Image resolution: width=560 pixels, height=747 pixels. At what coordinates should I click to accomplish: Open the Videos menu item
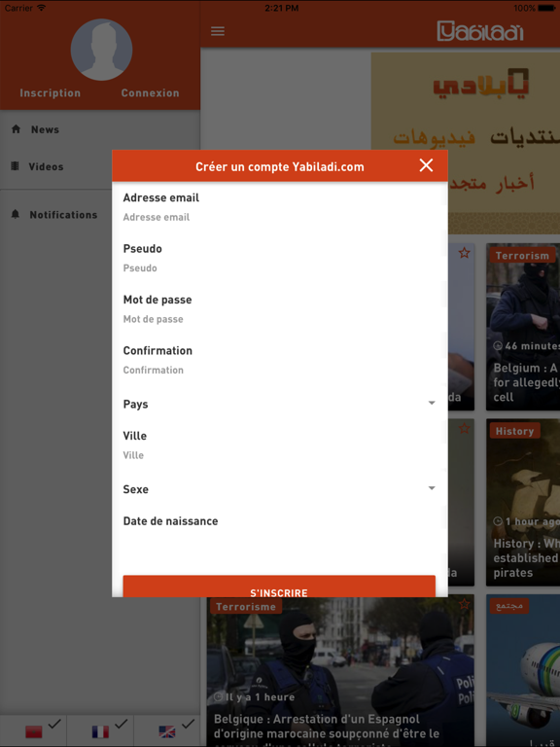click(100, 166)
